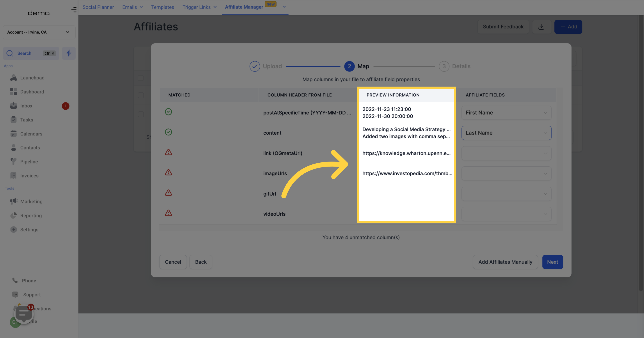Click the Support chat bubble icon

[x=15, y=295]
